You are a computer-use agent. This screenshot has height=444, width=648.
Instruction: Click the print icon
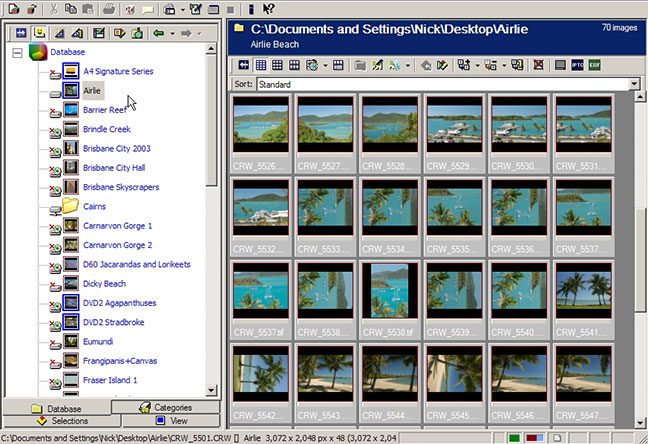pos(109,9)
